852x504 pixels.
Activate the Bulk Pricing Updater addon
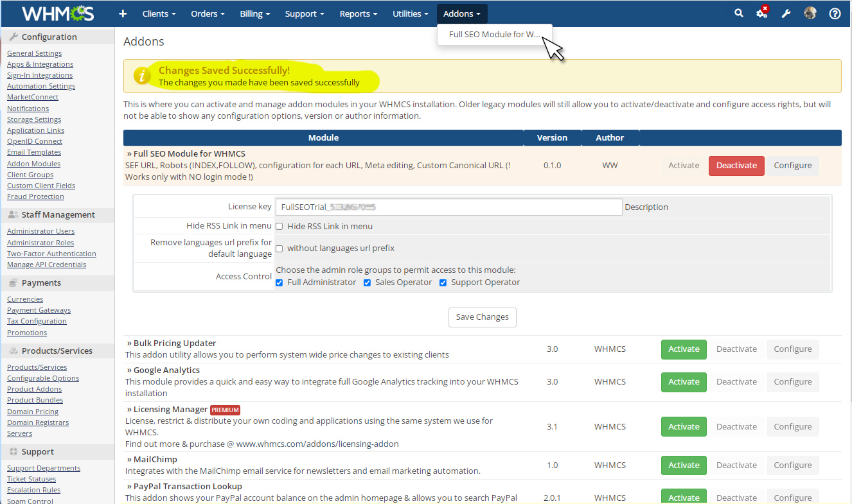(684, 349)
